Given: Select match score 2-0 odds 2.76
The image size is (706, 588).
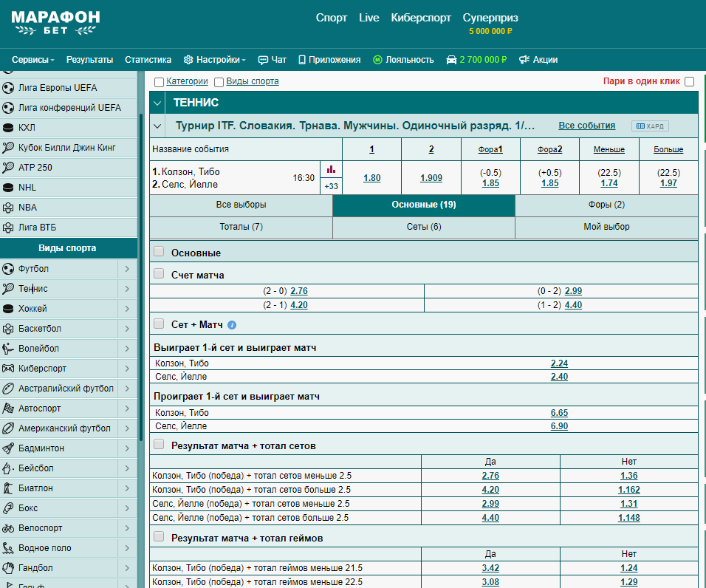Looking at the screenshot, I should [x=299, y=291].
